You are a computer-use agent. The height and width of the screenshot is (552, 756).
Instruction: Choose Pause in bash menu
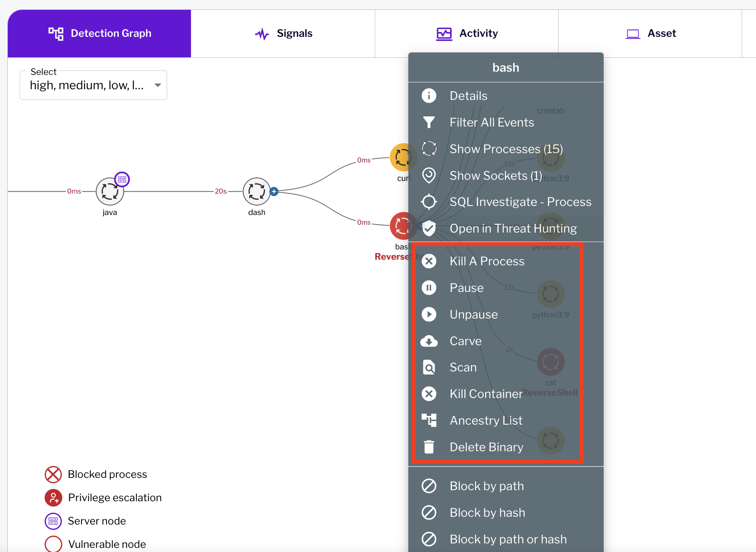(506, 288)
